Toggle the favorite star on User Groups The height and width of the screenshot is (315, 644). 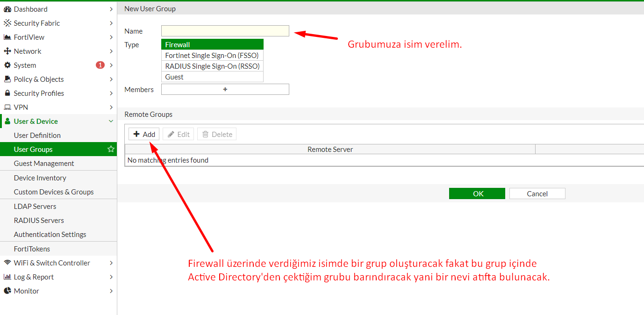111,149
